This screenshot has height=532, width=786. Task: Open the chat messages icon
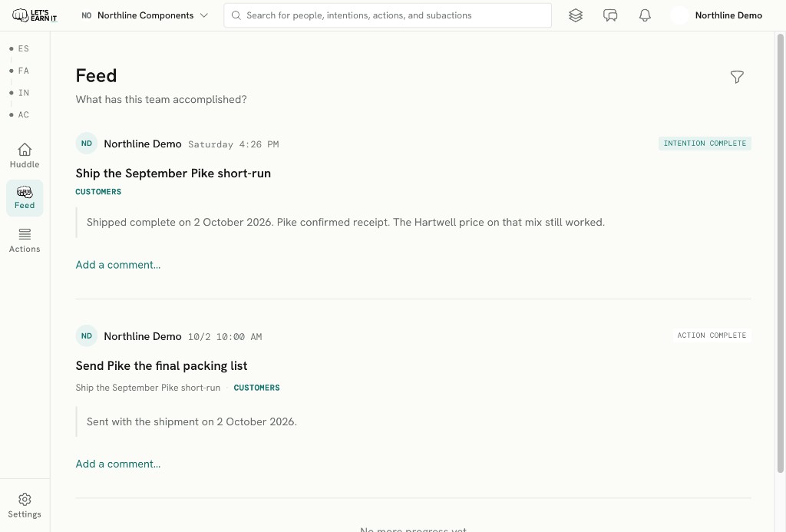pos(610,15)
